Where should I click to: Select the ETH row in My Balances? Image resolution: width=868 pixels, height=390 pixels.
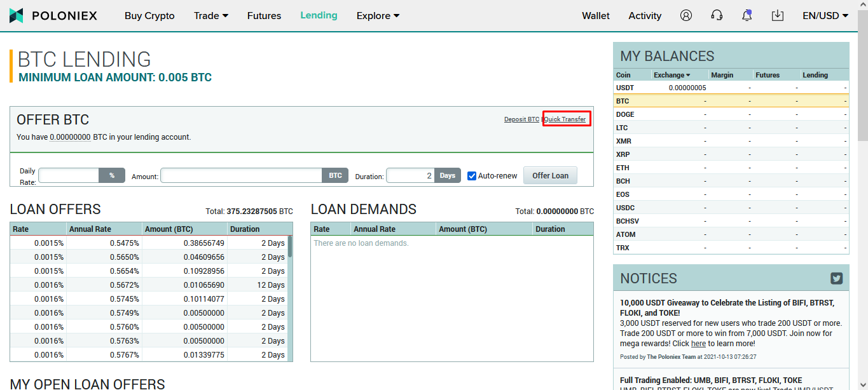click(x=731, y=168)
